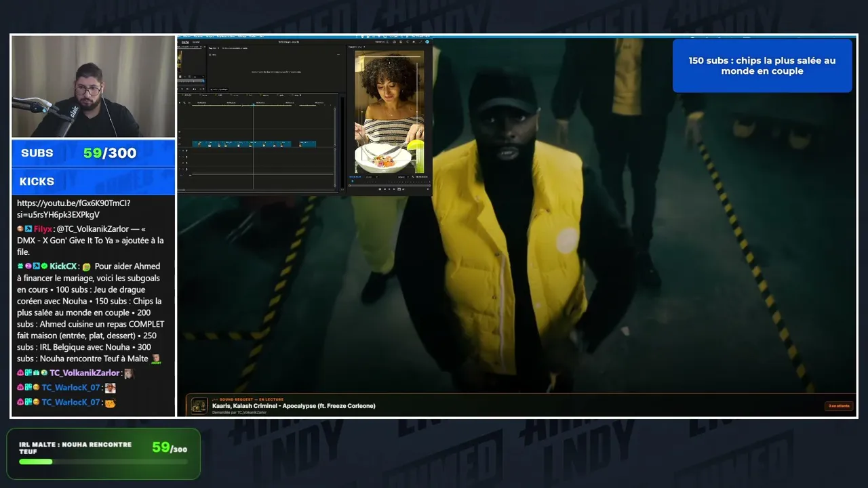Click the Filyx username in chat
The width and height of the screenshot is (868, 488).
point(44,229)
